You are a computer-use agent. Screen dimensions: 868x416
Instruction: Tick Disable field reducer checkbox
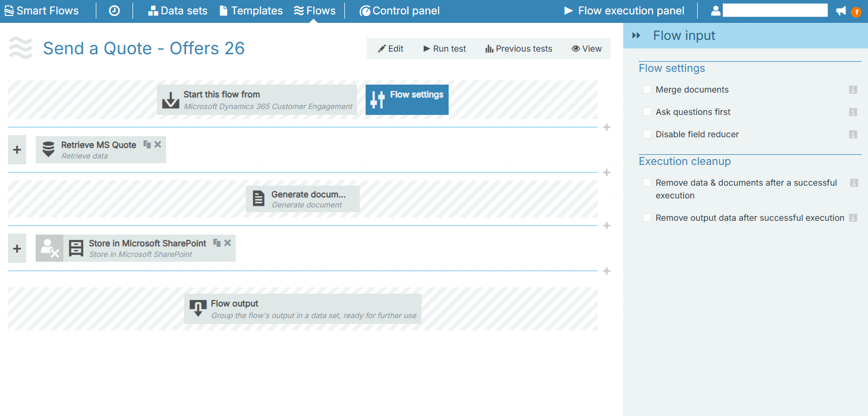coord(647,134)
